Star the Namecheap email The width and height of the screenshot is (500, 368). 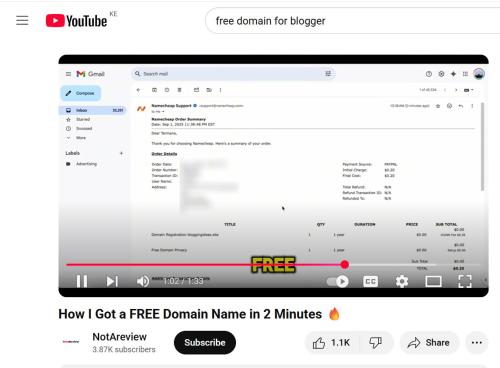[x=438, y=106]
